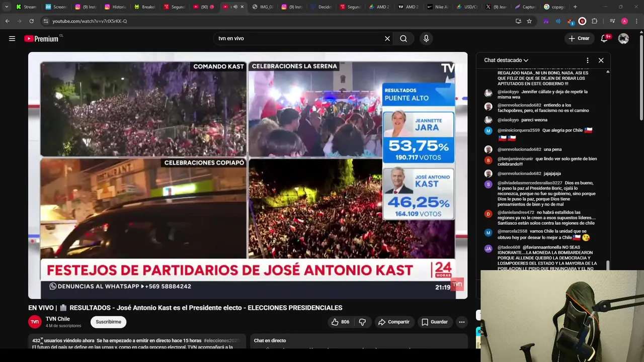Open the tab search dropdown arrow
This screenshot has height=362, width=644.
point(6,7)
